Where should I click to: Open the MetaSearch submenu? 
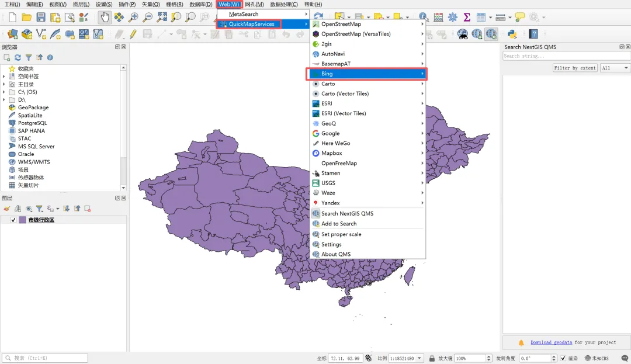click(x=264, y=14)
